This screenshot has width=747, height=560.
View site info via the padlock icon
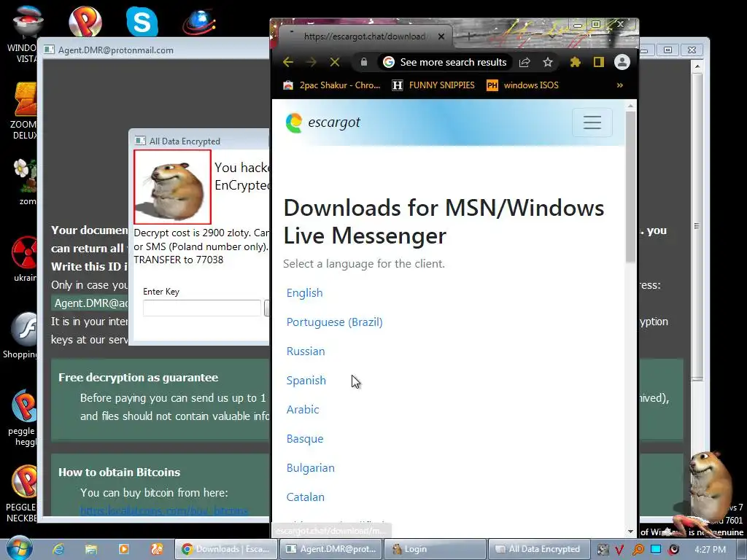(364, 63)
